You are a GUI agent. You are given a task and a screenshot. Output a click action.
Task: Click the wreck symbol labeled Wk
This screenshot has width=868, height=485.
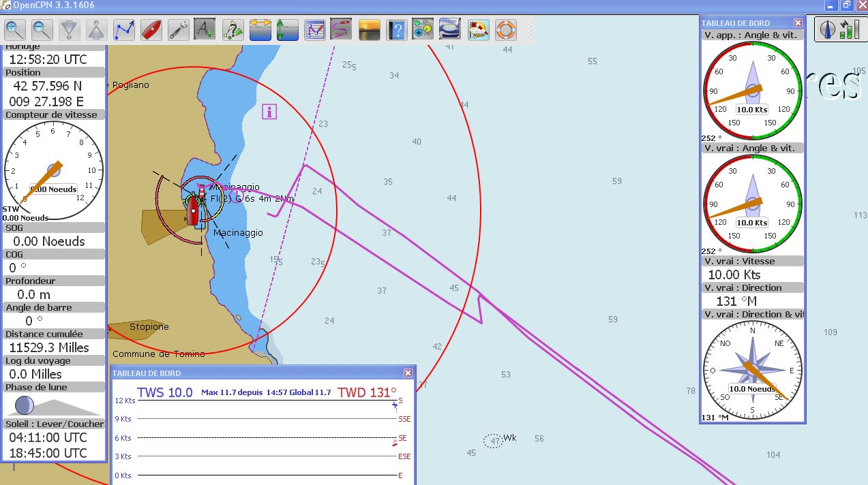coord(495,441)
